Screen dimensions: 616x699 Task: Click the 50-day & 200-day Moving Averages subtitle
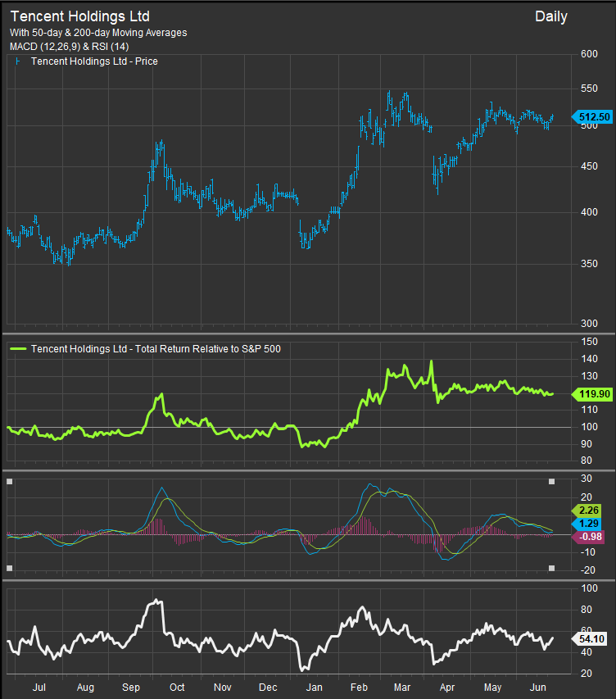coord(98,33)
